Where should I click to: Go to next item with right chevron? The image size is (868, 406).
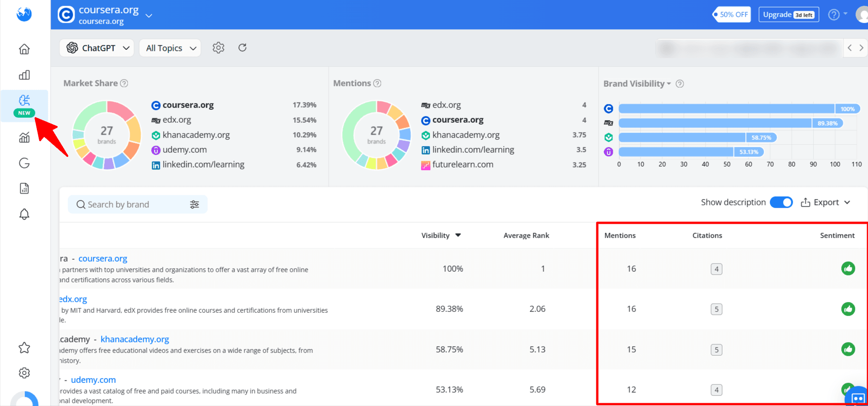click(861, 48)
